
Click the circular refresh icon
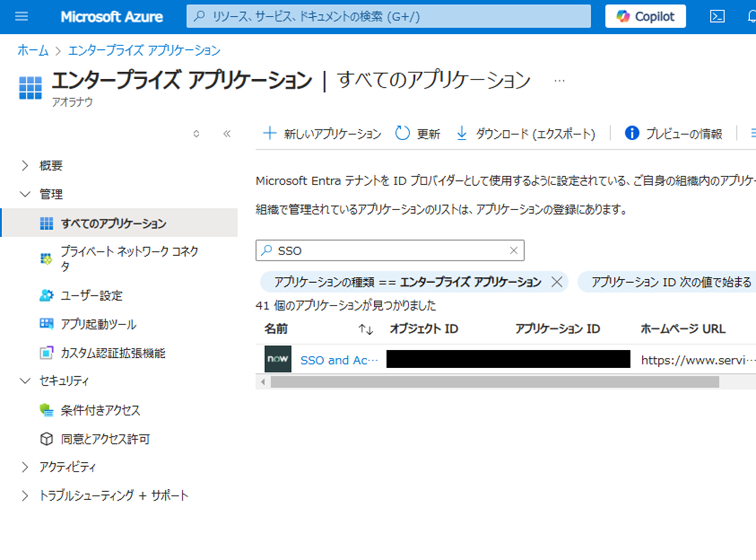(402, 133)
